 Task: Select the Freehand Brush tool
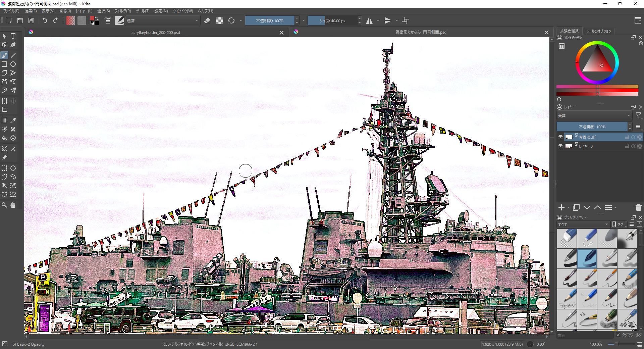pos(4,55)
